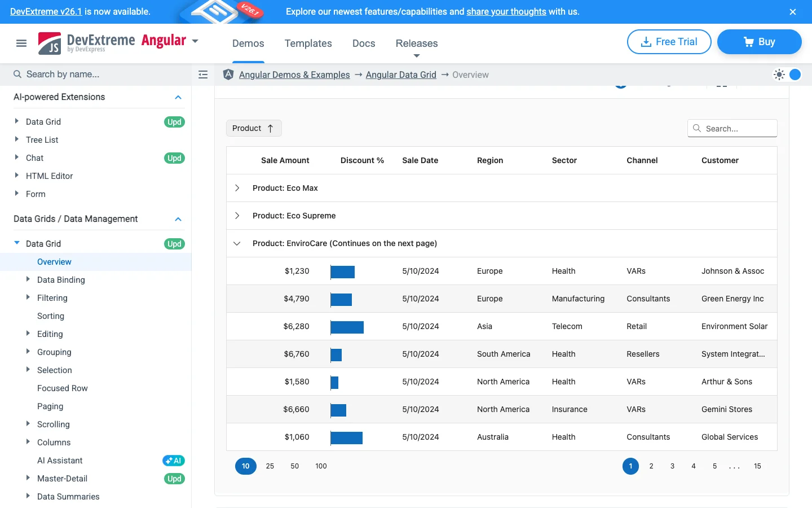812x508 pixels.
Task: Click the Angular shield breadcrumb icon
Action: pyautogui.click(x=228, y=75)
